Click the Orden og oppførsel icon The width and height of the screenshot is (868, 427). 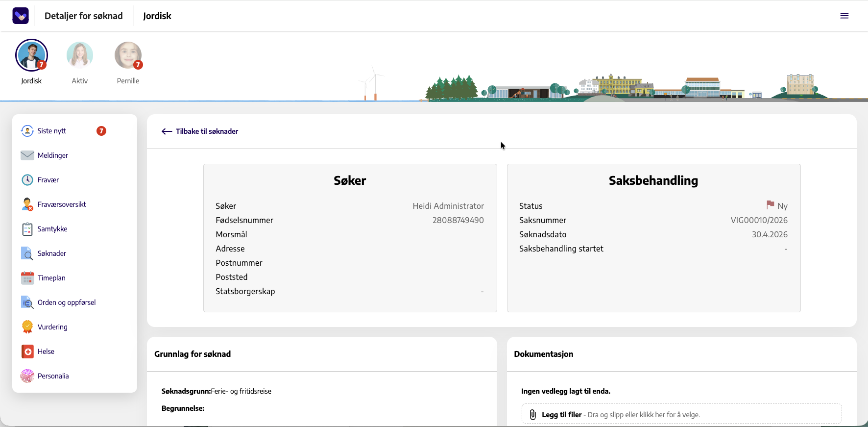[27, 302]
